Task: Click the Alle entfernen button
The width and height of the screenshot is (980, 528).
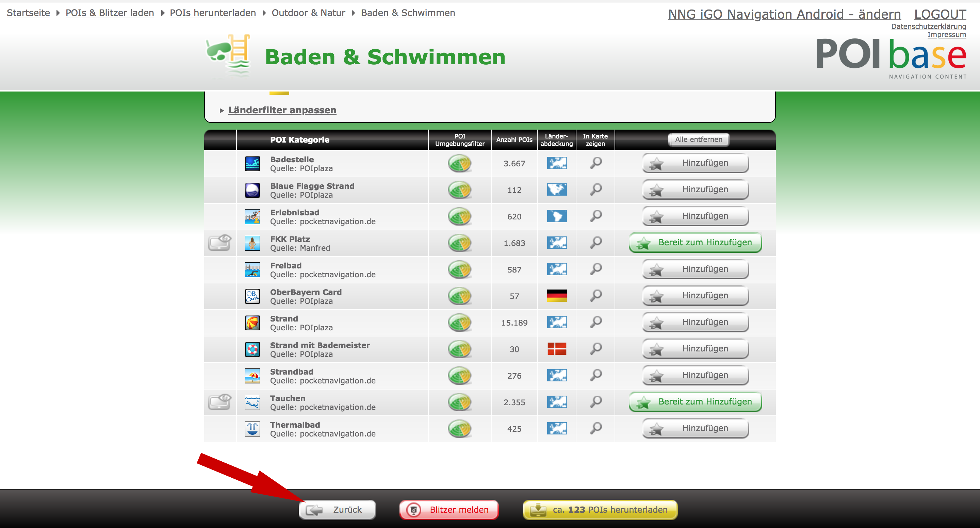Action: pyautogui.click(x=698, y=139)
